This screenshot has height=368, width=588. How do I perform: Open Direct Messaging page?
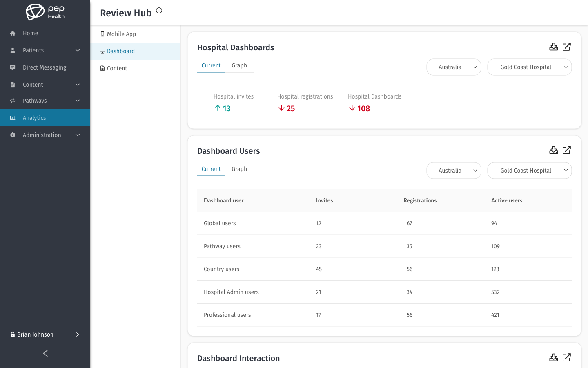[x=45, y=67]
